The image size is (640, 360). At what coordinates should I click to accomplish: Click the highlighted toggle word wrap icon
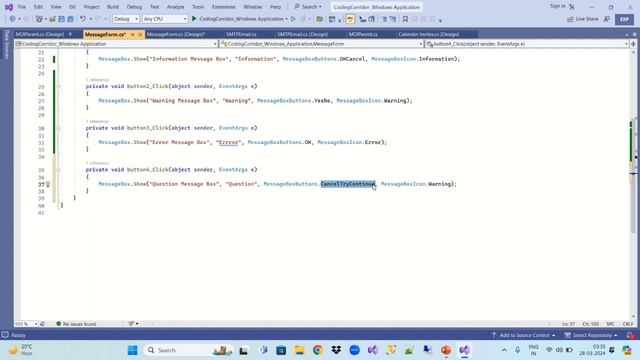point(350,19)
